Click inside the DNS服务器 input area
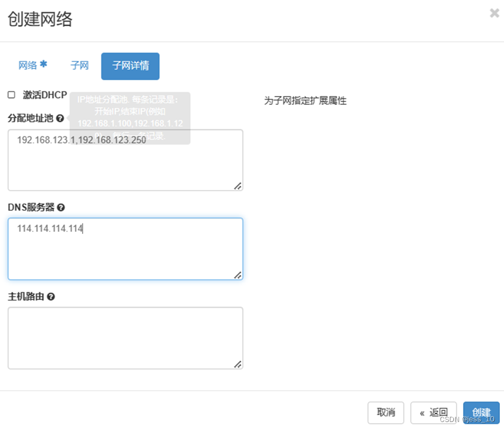This screenshot has height=429, width=504. tap(125, 247)
